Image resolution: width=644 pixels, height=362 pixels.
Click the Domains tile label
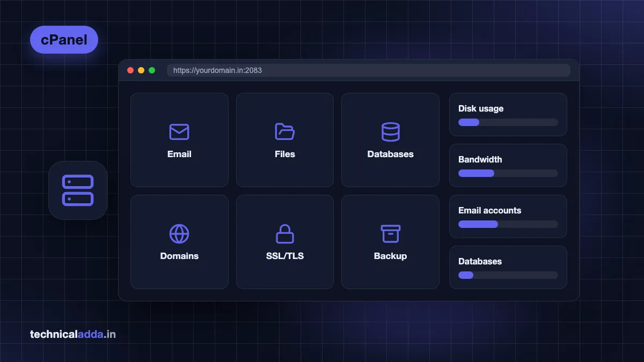tap(179, 256)
